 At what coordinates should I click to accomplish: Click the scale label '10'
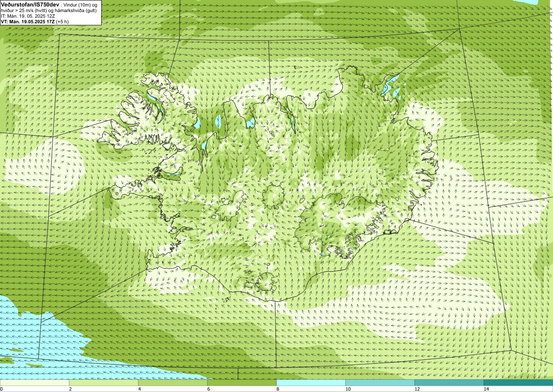(348, 389)
